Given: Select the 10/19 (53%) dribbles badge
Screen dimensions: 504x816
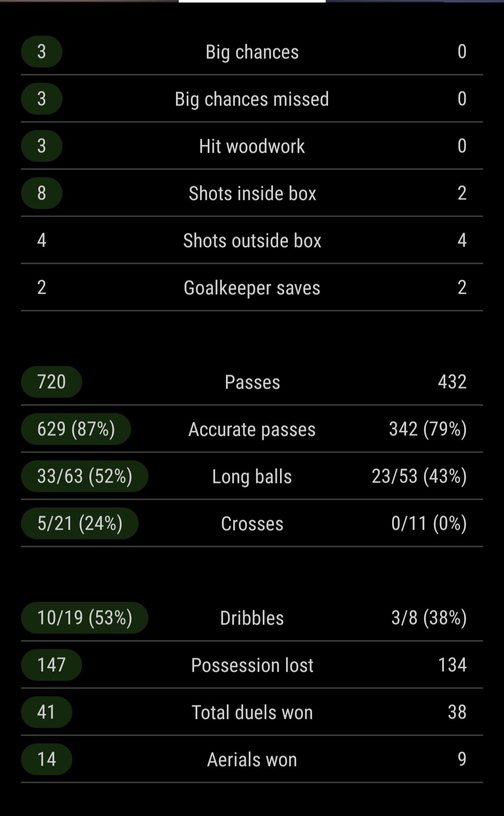Looking at the screenshot, I should (x=84, y=617).
